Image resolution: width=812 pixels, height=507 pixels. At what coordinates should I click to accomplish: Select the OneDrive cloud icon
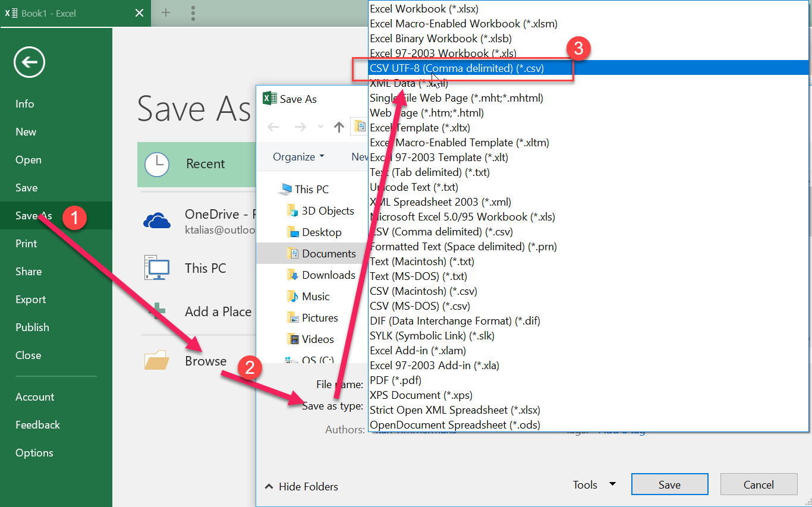pyautogui.click(x=157, y=221)
